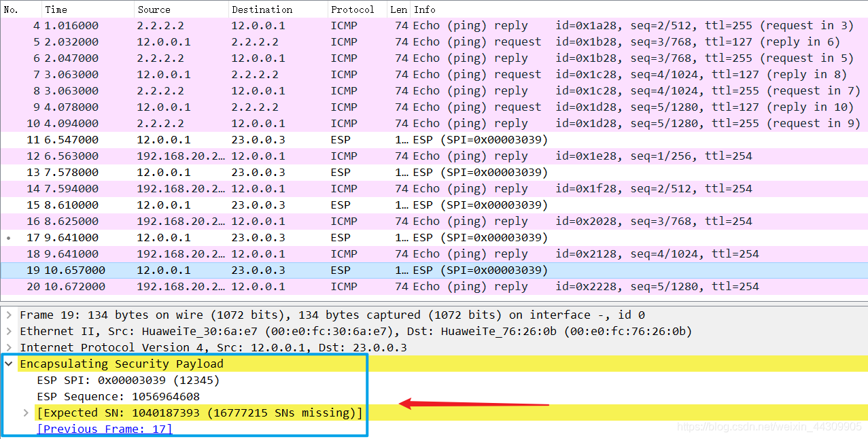Select the ESP Sequence: 1056964608 field
868x439 pixels.
coord(118,397)
